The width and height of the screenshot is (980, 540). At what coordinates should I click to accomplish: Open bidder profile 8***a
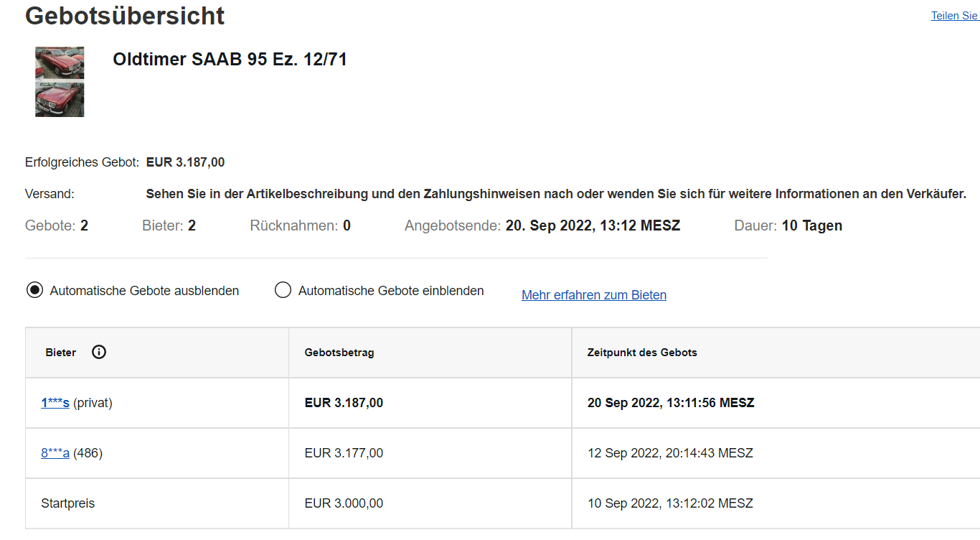click(55, 453)
